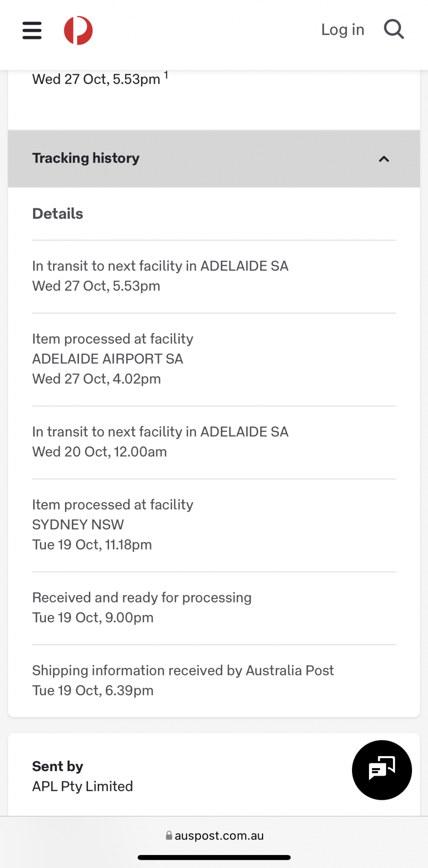Open the live chat bubble button
This screenshot has height=868, width=428.
382,770
